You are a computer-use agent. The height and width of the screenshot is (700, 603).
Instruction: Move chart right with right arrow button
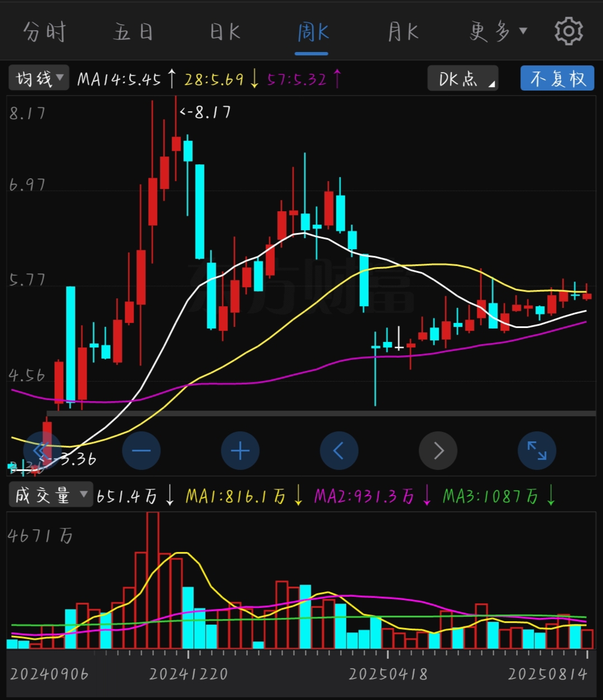[438, 450]
